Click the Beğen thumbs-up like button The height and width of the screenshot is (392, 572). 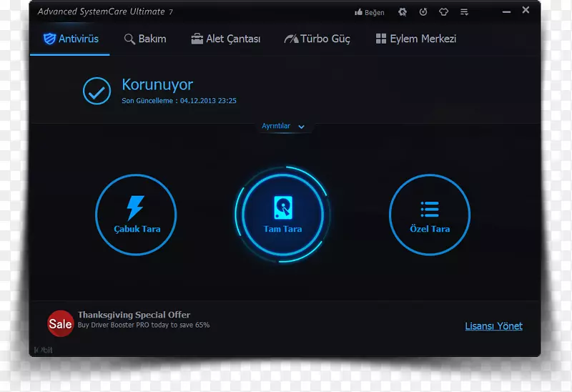point(370,12)
